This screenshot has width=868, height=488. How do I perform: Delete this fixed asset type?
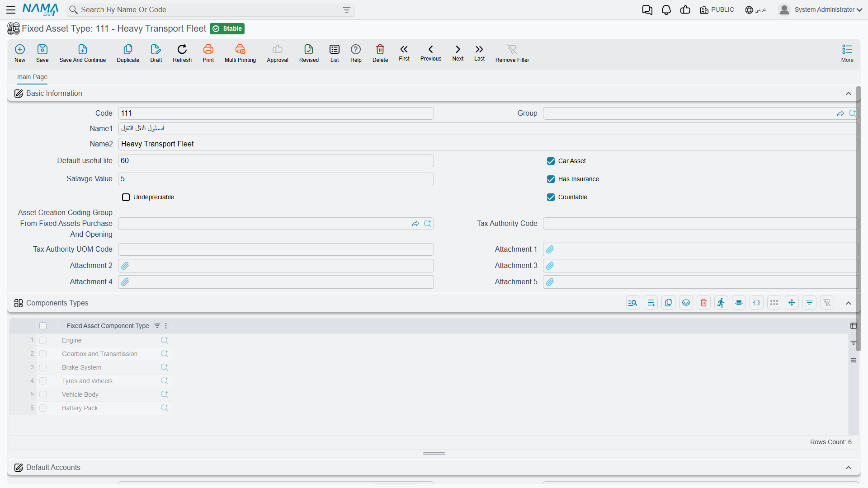[380, 53]
